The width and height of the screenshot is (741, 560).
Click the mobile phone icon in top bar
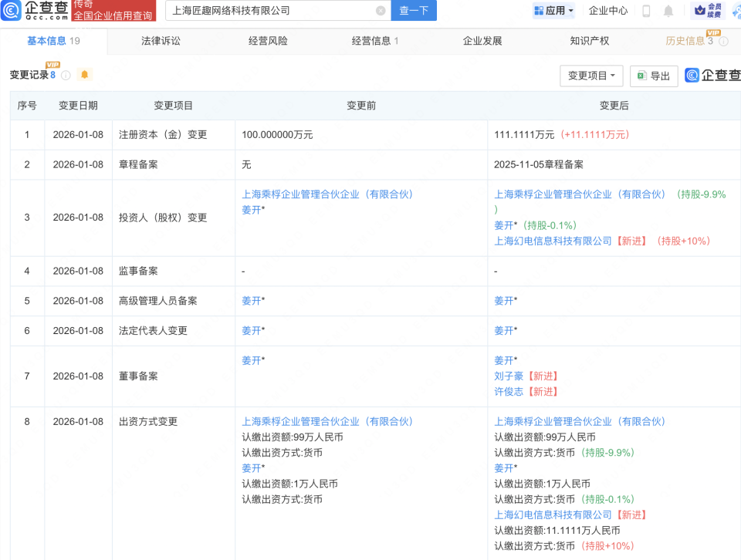[x=646, y=11]
